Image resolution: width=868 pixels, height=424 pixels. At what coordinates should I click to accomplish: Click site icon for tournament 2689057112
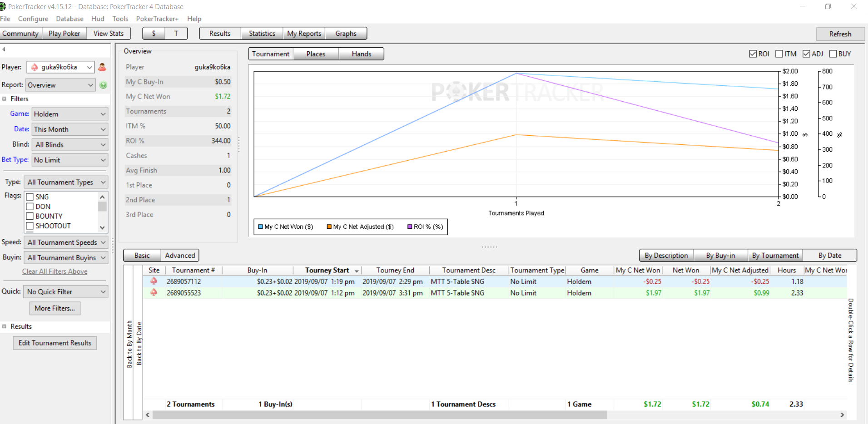154,281
